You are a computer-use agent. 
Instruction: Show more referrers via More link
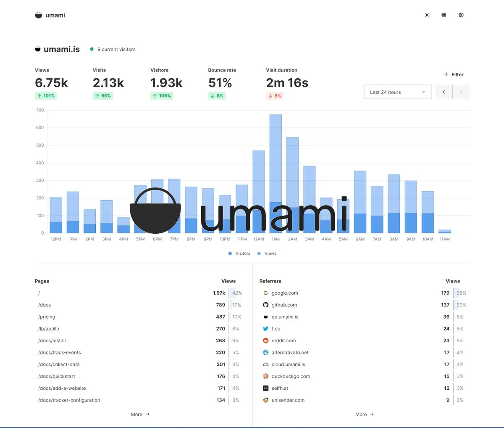coord(365,415)
